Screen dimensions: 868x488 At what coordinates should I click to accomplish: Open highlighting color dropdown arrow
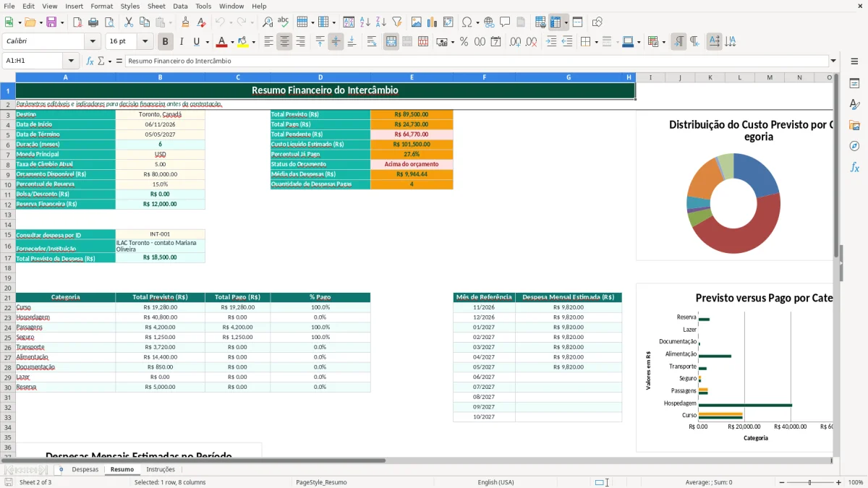(253, 42)
